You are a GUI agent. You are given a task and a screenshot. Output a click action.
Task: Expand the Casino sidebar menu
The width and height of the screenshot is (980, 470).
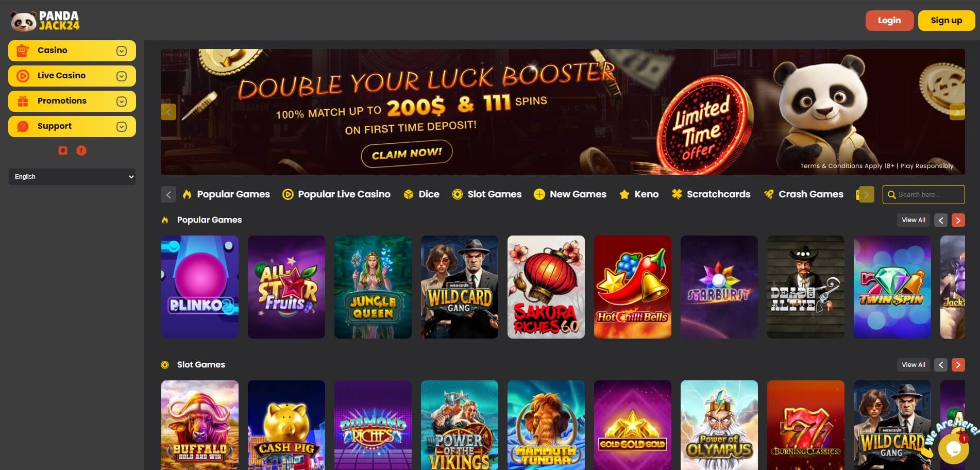click(x=72, y=51)
